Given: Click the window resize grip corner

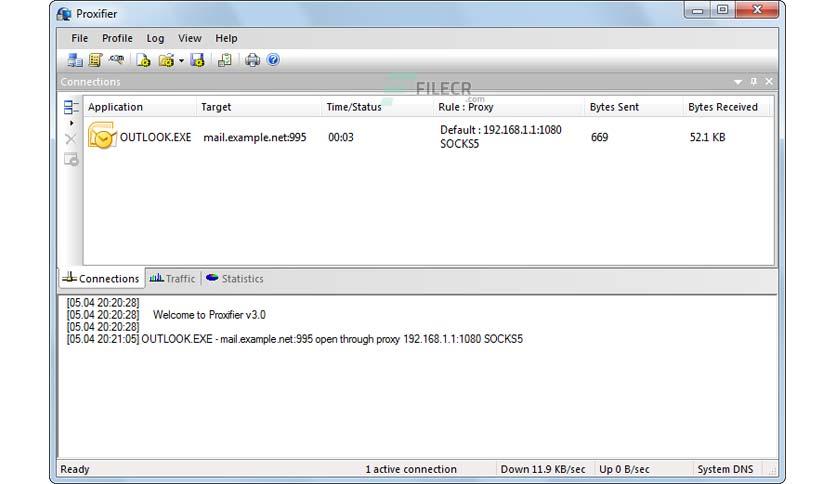Looking at the screenshot, I should click(x=772, y=470).
